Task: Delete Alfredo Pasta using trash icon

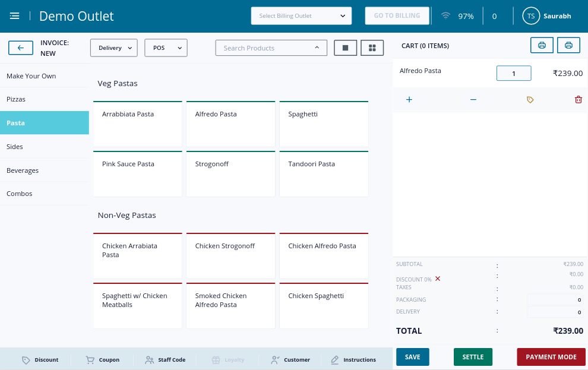Action: point(578,100)
